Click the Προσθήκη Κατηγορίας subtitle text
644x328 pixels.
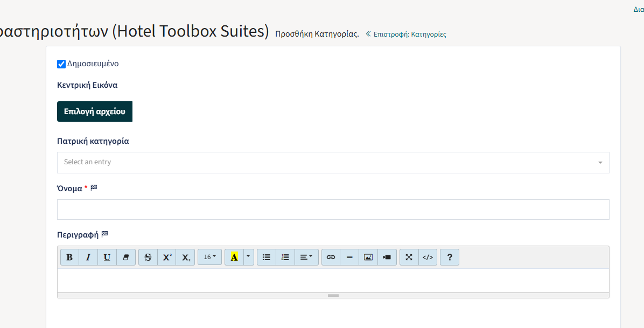coord(317,34)
